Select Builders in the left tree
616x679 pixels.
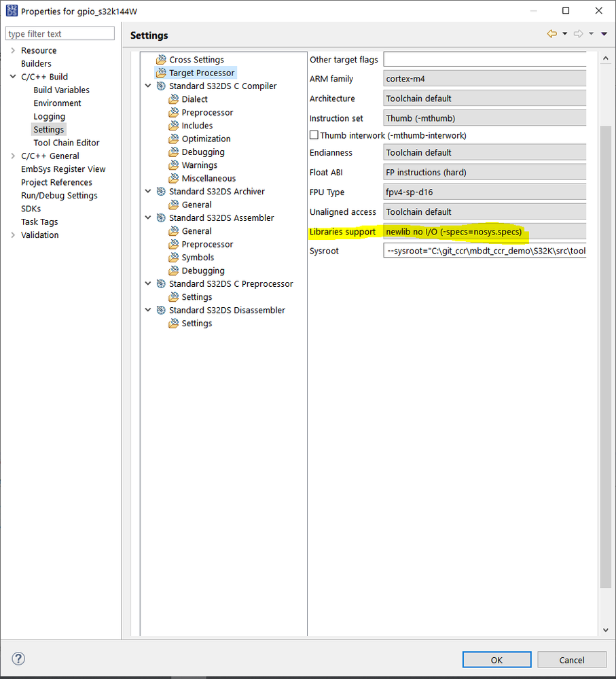coord(37,64)
